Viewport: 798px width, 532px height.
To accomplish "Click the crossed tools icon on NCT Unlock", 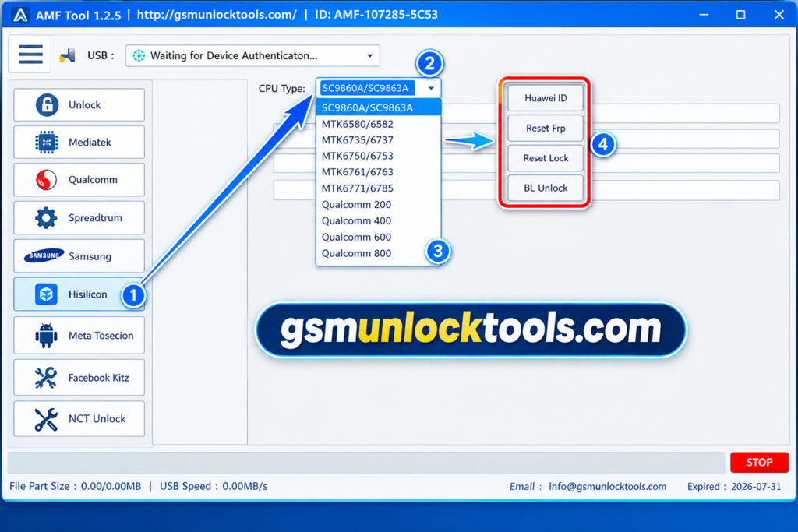I will (x=46, y=419).
